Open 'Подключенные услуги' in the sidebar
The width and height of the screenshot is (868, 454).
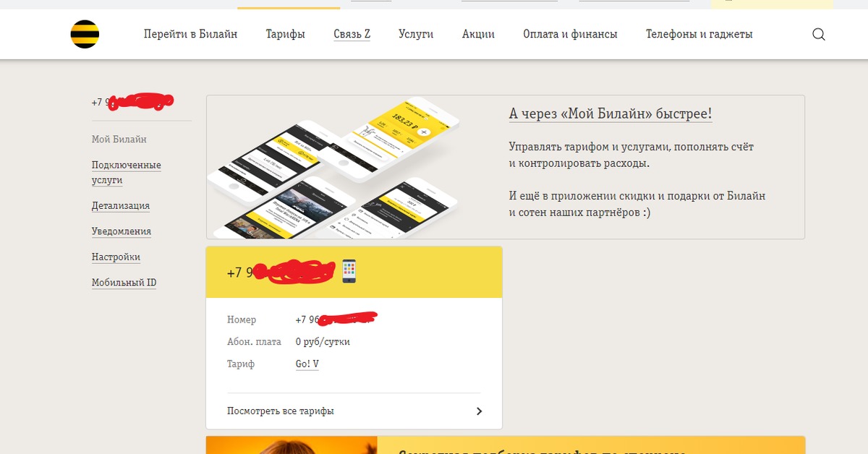click(x=127, y=173)
